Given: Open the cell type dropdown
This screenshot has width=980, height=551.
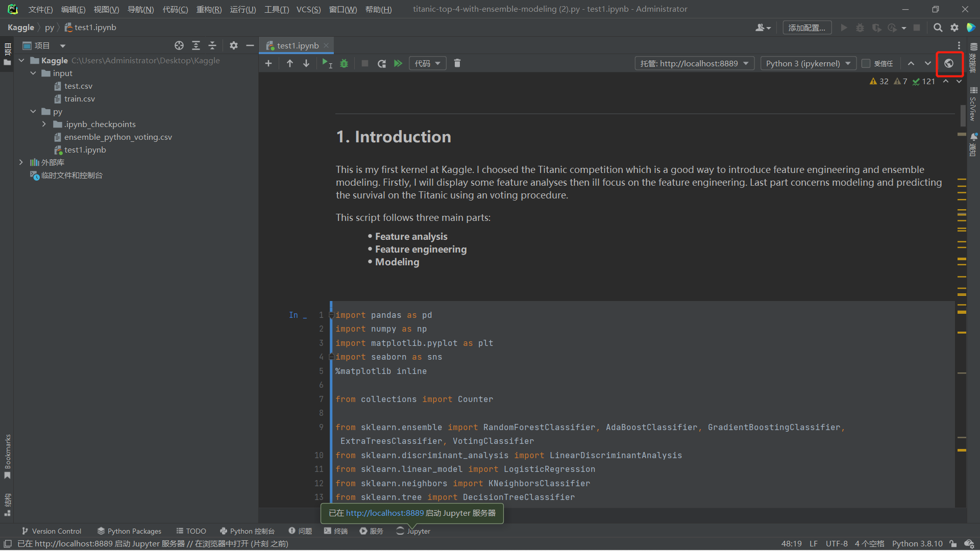Looking at the screenshot, I should 428,63.
